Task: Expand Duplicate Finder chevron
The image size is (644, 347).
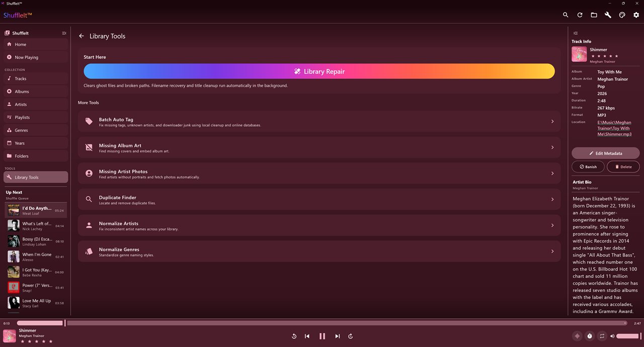Action: click(552, 199)
